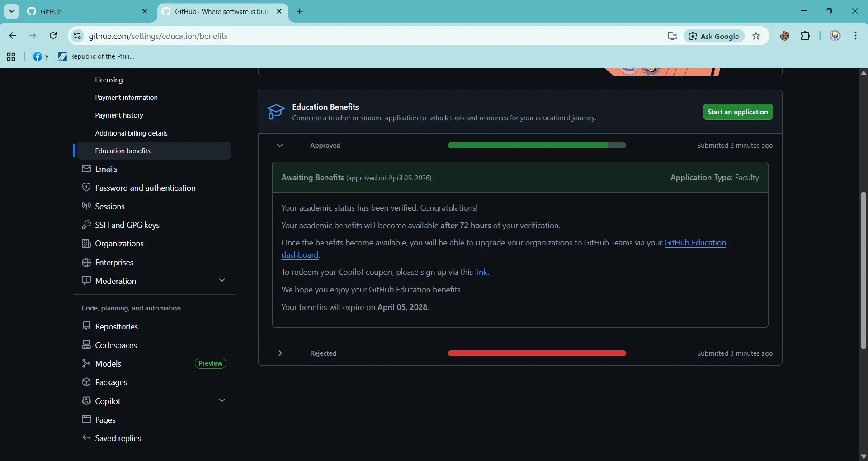868x461 pixels.
Task: Open the GitHub Education link
Action: point(695,243)
